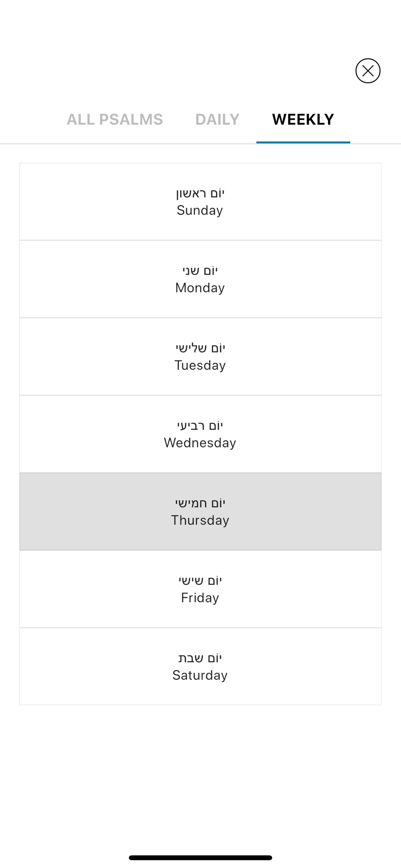
Task: Tap the highlighted Thursday row
Action: pyautogui.click(x=200, y=512)
